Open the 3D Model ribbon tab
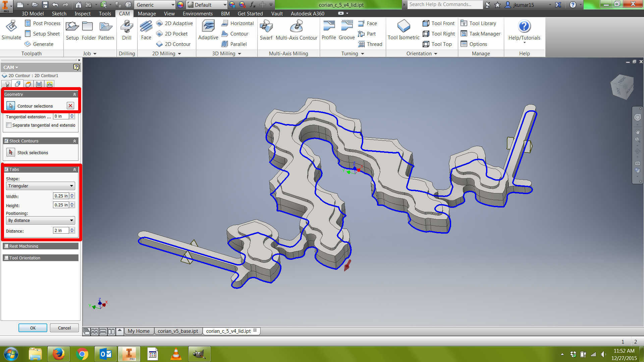Screen dimensions: 644x362 click(33, 13)
